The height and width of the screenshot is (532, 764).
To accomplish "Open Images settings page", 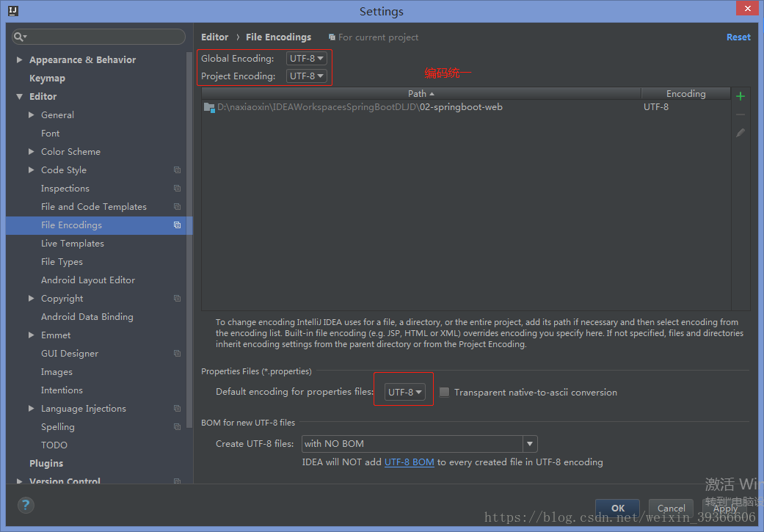I will coord(57,372).
